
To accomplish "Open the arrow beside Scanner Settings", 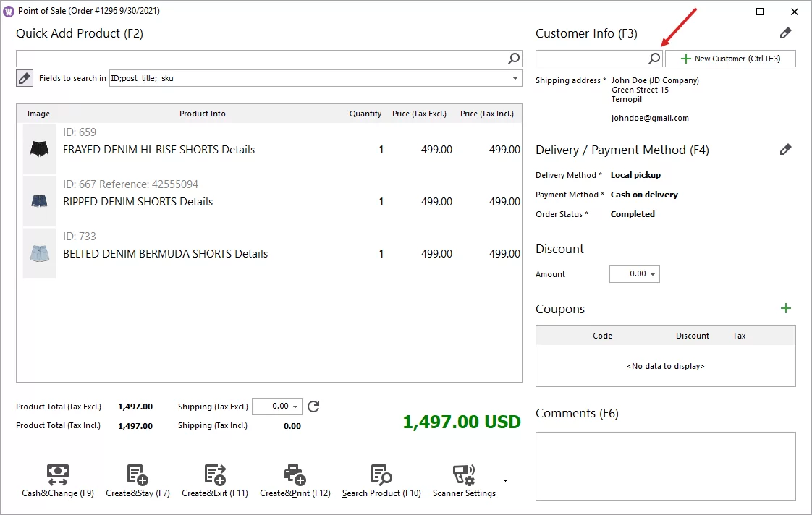I will [x=505, y=481].
